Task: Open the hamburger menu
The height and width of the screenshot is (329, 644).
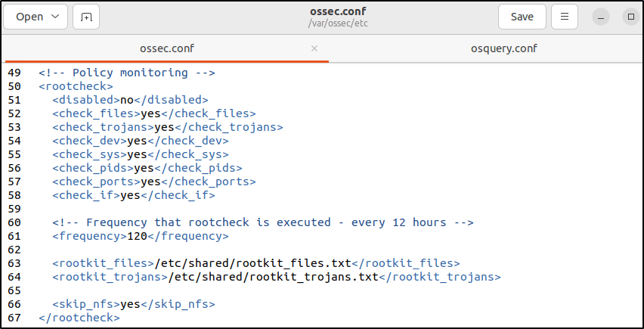Action: click(x=565, y=17)
